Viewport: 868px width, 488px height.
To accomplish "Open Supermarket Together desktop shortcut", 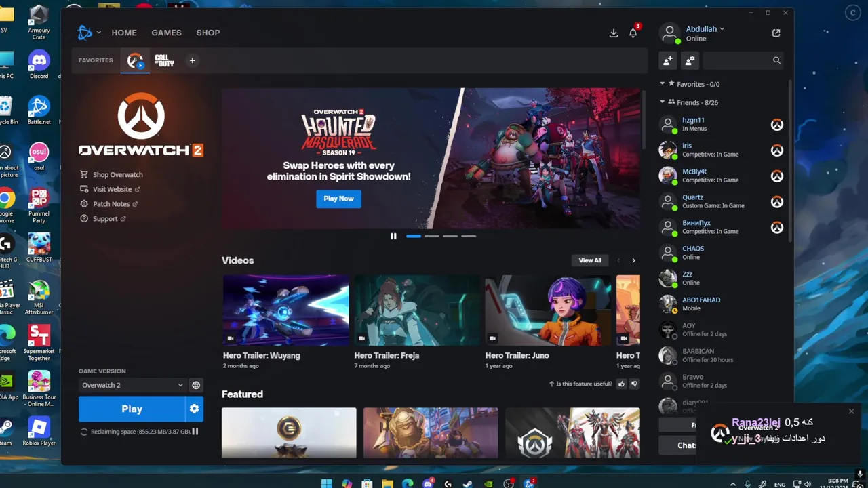I will (x=39, y=343).
